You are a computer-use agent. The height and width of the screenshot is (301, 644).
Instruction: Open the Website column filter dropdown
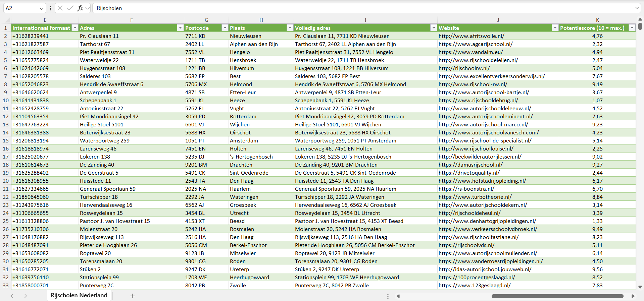555,28
